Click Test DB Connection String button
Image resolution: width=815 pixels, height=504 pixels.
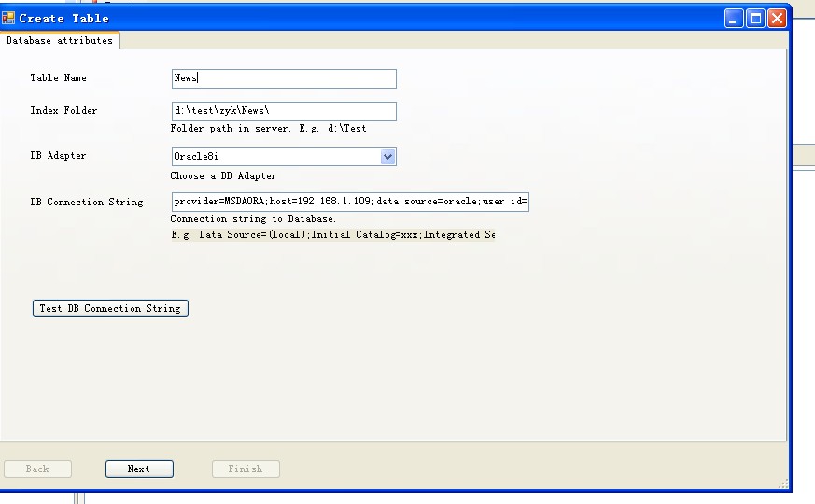(x=110, y=308)
